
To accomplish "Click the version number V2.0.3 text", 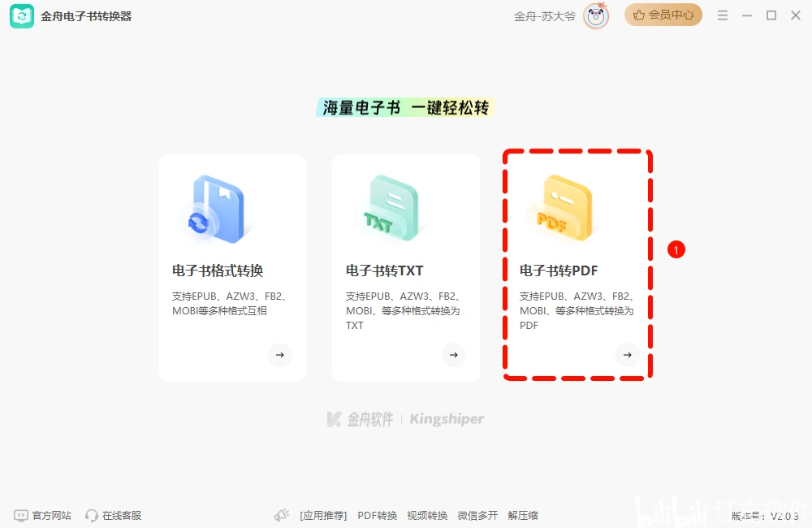I will pos(765,516).
